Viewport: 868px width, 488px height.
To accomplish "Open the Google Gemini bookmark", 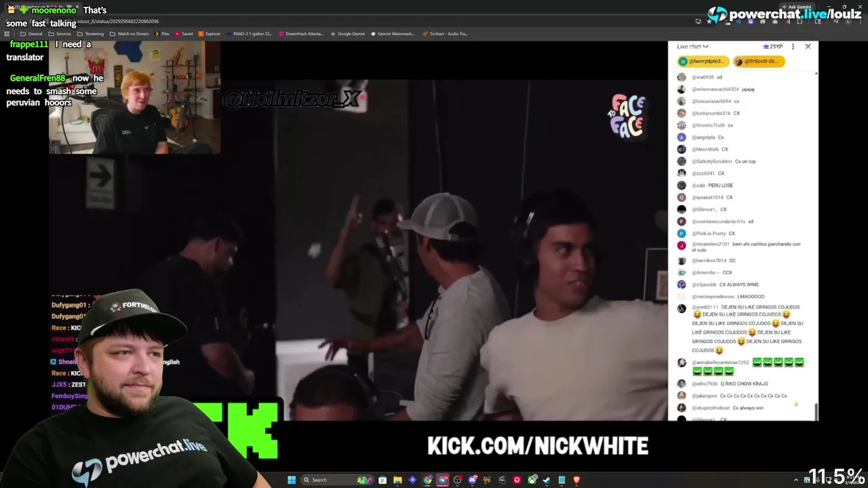I will pyautogui.click(x=348, y=33).
